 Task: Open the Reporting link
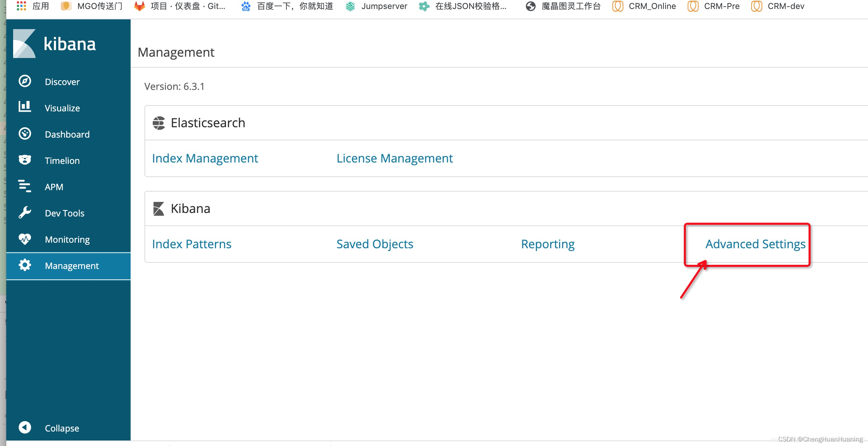[548, 244]
